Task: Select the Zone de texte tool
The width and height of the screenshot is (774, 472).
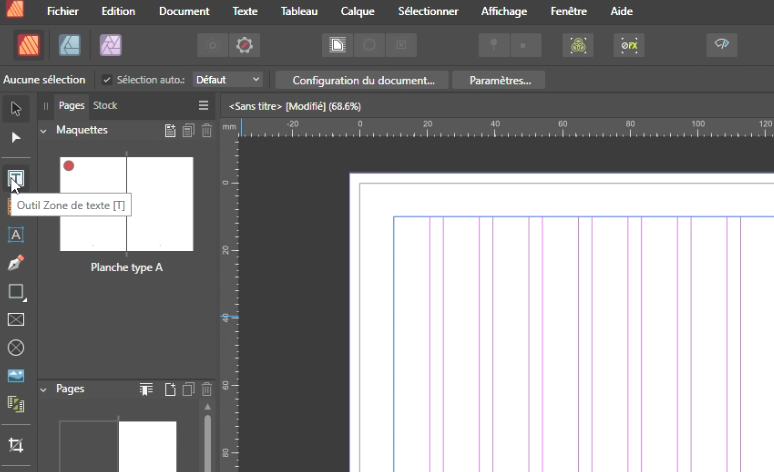Action: point(15,179)
